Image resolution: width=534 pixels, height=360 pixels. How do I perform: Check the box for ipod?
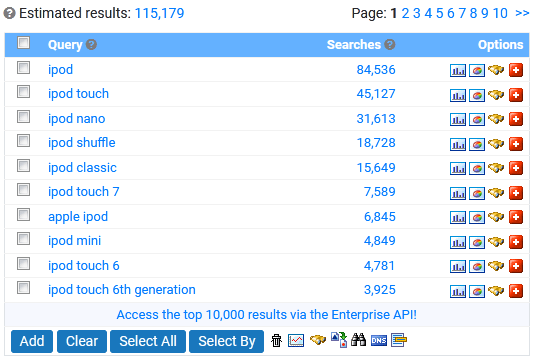pos(23,67)
